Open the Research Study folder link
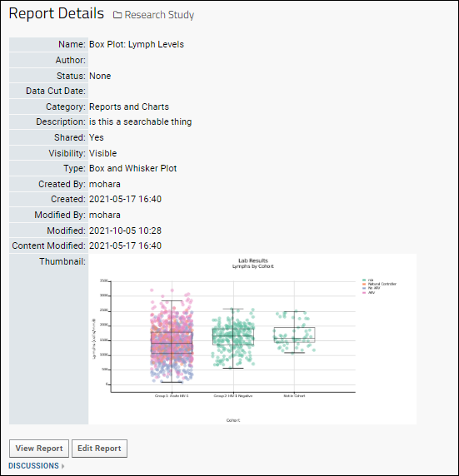Image resolution: width=459 pixels, height=476 pixels. point(159,15)
